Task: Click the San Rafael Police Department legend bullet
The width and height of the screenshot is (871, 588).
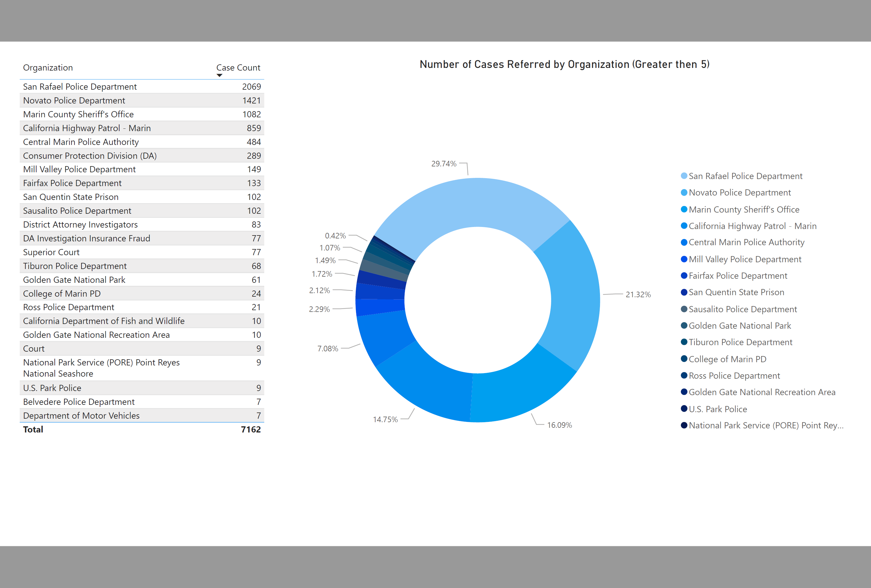Action: tap(684, 176)
